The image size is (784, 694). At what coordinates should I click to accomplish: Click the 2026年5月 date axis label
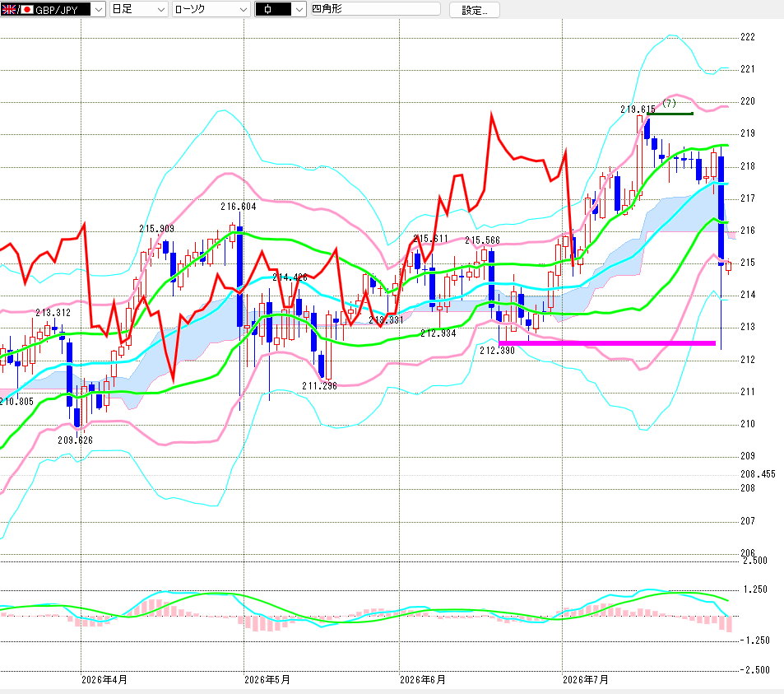pos(267,679)
